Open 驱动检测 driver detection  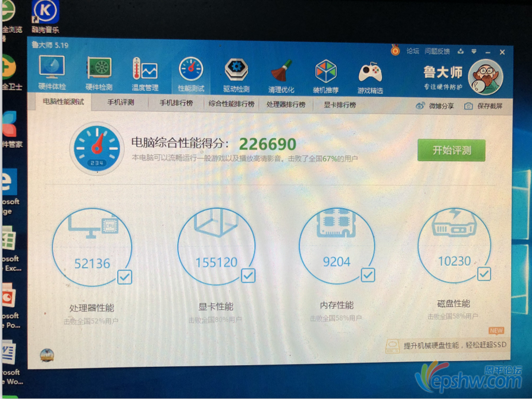pyautogui.click(x=236, y=76)
